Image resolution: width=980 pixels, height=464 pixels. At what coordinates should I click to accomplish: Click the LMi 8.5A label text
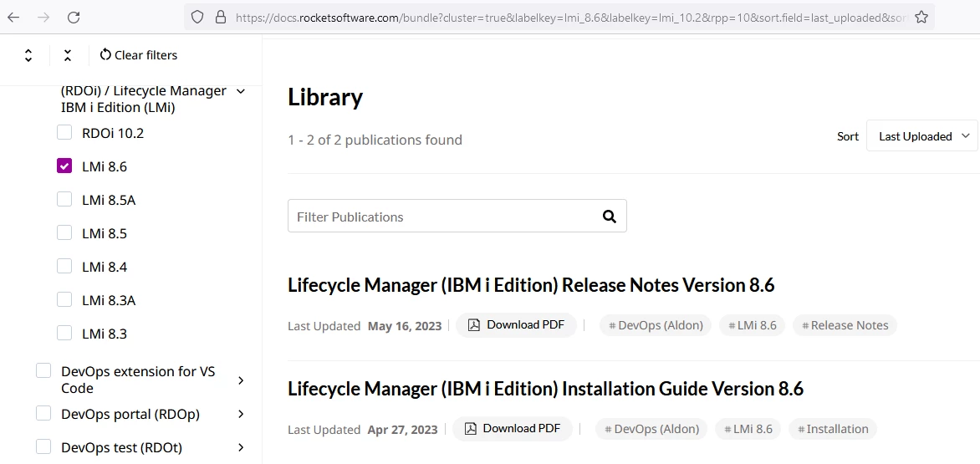point(109,200)
